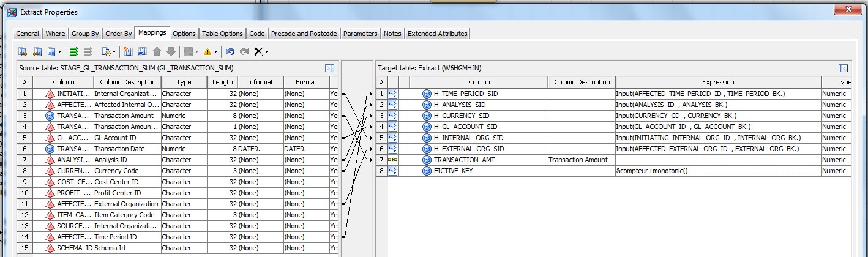This screenshot has height=257, width=868.
Task: Click the green map all columns icon
Action: coord(73,51)
